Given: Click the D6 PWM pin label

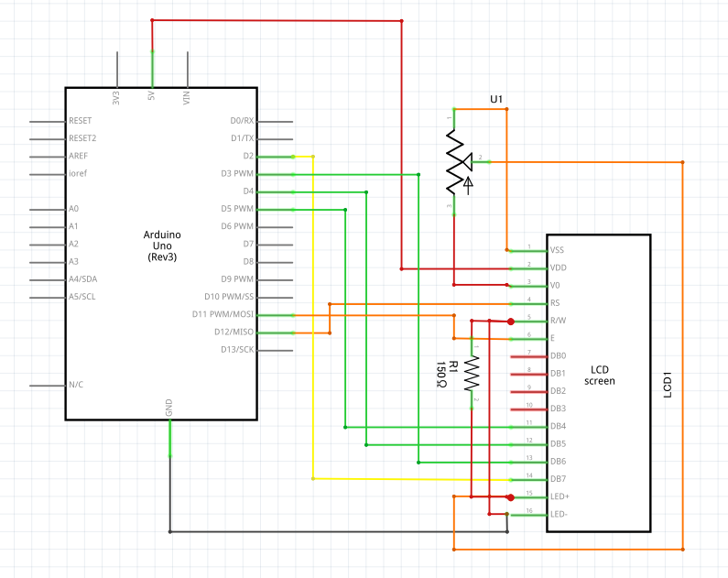Looking at the screenshot, I should coord(237,226).
